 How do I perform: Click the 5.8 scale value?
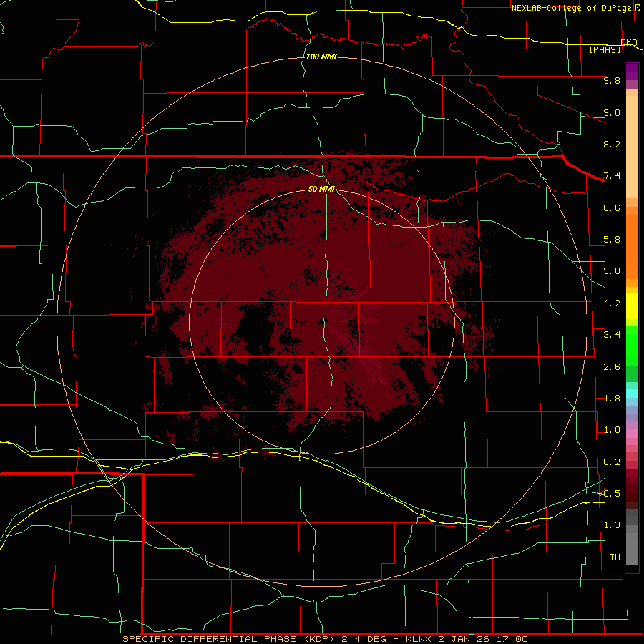pos(612,240)
